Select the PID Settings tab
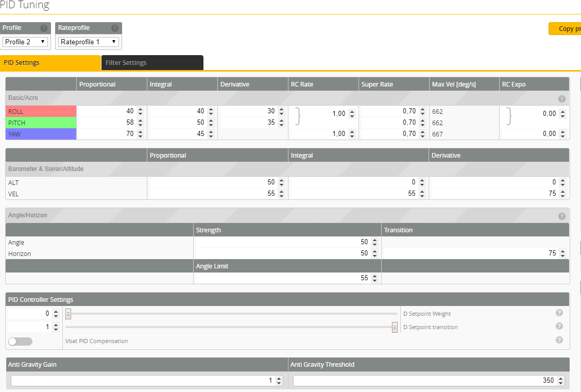581x392 pixels. point(50,63)
